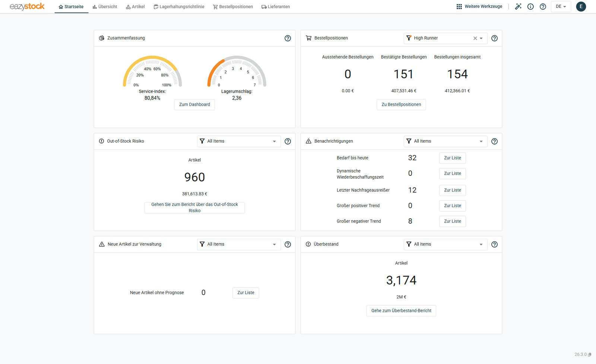Open help for Neue Artikel zur Verwaltung
The width and height of the screenshot is (596, 364).
pos(288,244)
